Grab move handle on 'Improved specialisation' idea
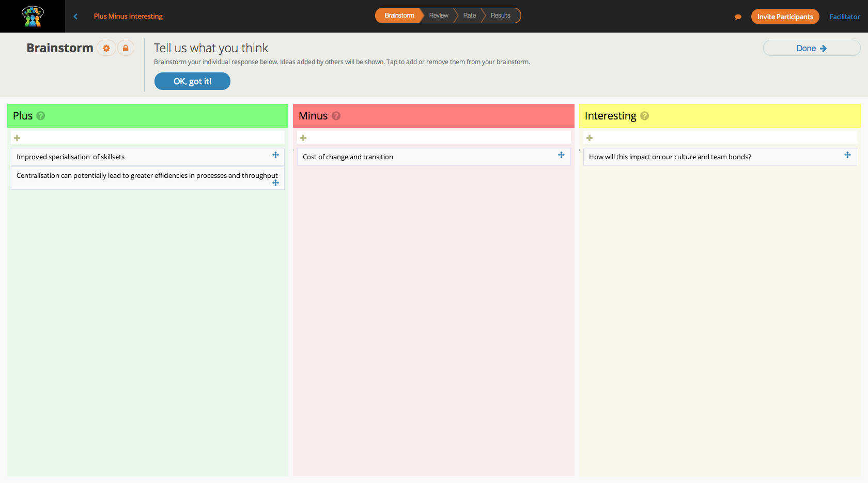The height and width of the screenshot is (483, 868). 275,155
